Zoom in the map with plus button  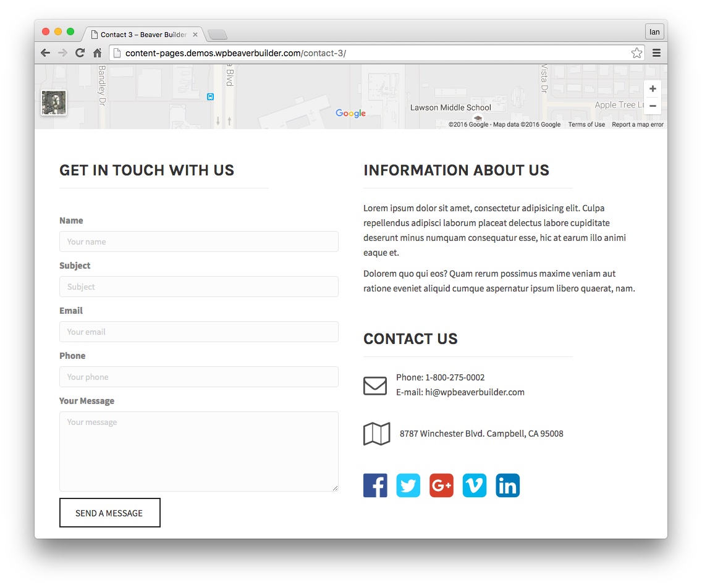point(653,88)
